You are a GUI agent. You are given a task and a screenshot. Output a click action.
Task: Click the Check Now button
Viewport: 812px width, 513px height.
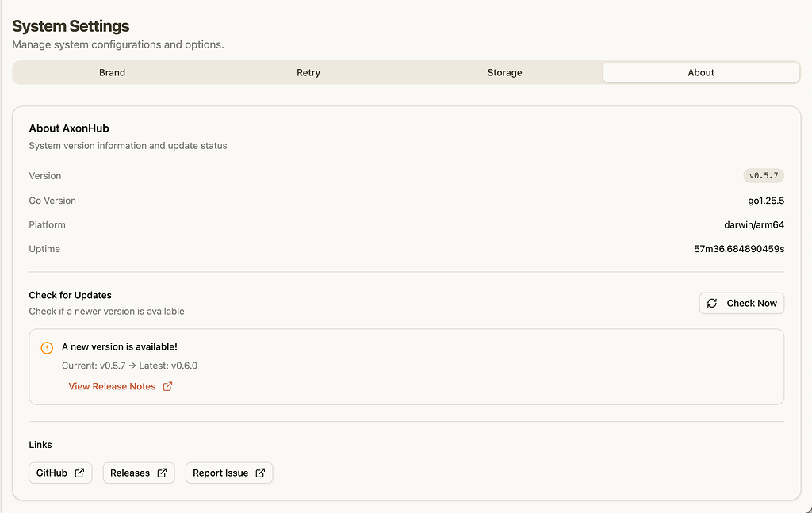(741, 304)
